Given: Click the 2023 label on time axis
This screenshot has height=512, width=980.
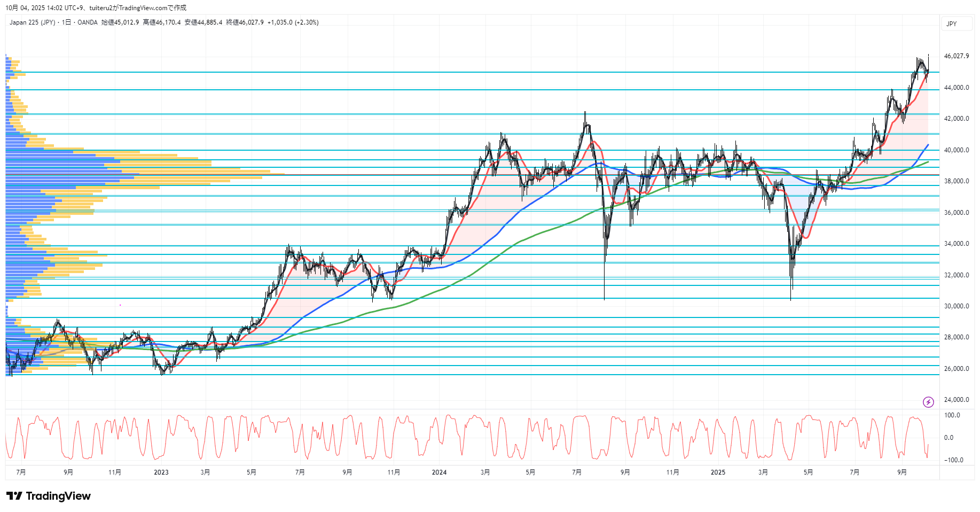Looking at the screenshot, I should click(161, 472).
